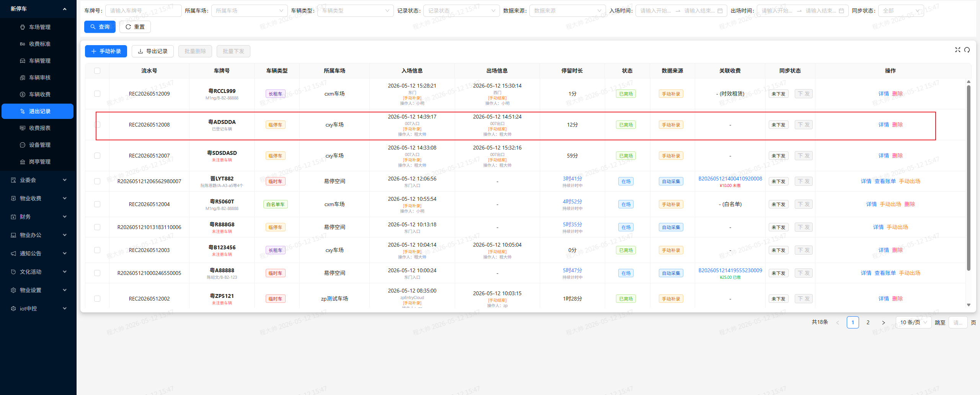Check the row REC20260512009 checkbox
Viewport: 980px width, 395px height.
[97, 94]
